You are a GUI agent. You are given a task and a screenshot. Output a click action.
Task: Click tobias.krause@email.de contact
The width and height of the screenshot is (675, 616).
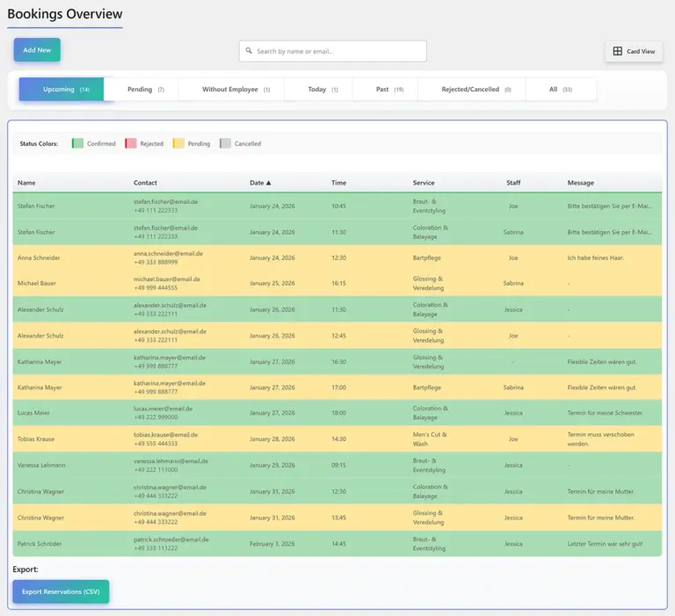click(166, 435)
